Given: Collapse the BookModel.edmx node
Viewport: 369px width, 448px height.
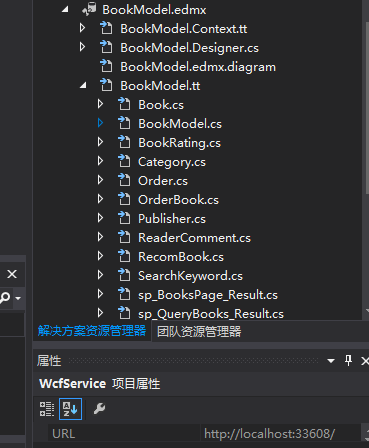Looking at the screenshot, I should [65, 10].
